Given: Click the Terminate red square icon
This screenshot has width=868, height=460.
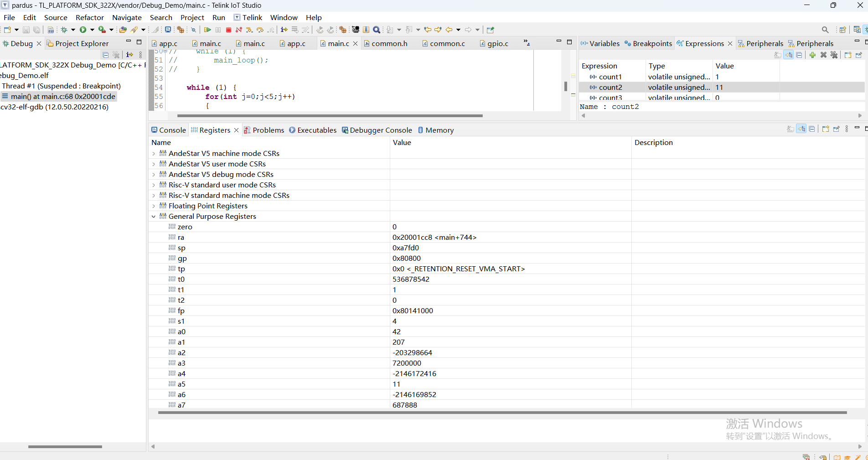Looking at the screenshot, I should (229, 30).
